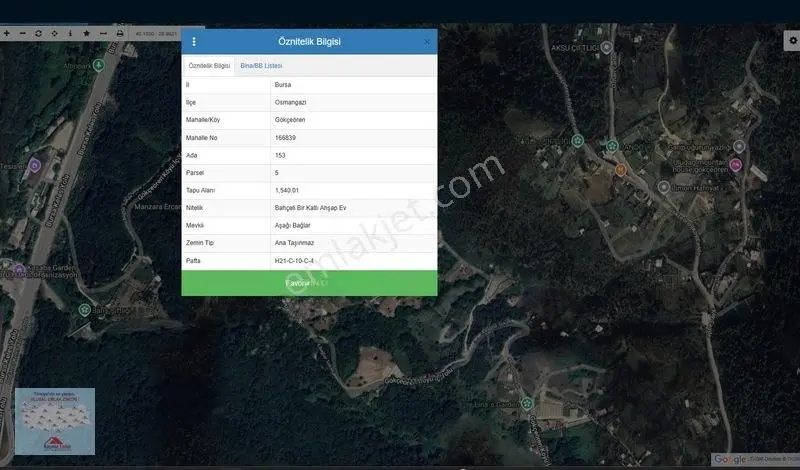Viewport: 800px width, 470px height.
Task: Click the 'Nitelik' row label
Action: 194,208
